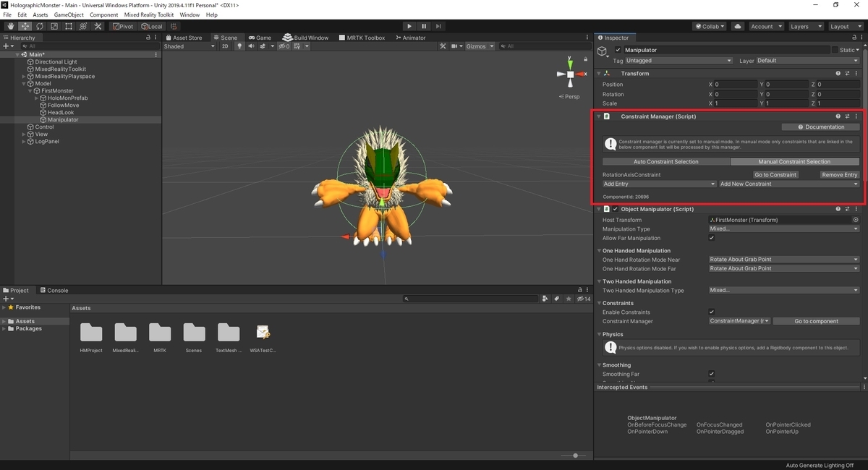868x470 pixels.
Task: Switch to the Animator tab
Action: coord(410,38)
